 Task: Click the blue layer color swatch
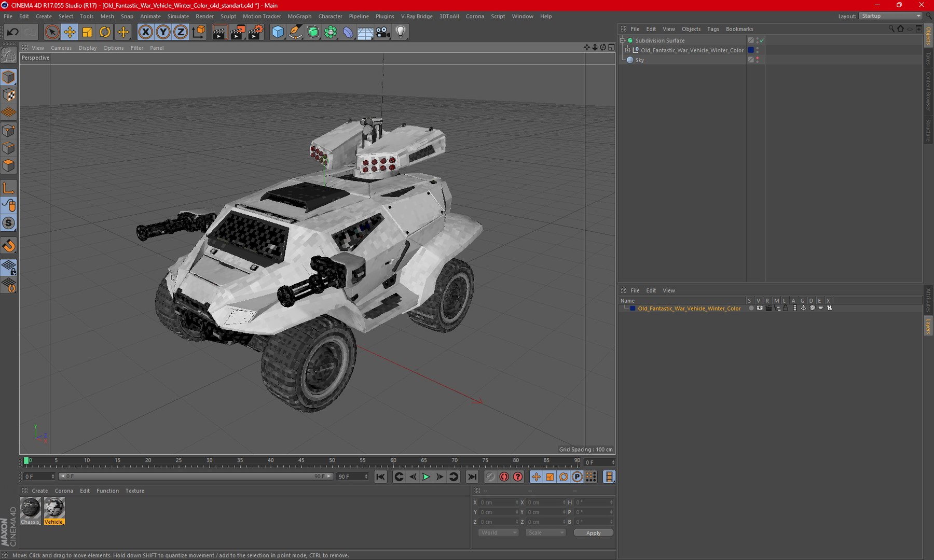coord(633,309)
